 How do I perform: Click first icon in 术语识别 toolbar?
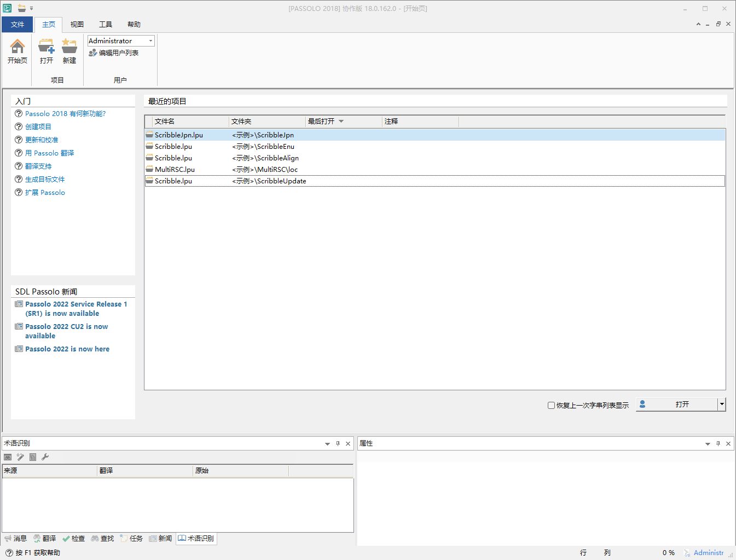[8, 457]
